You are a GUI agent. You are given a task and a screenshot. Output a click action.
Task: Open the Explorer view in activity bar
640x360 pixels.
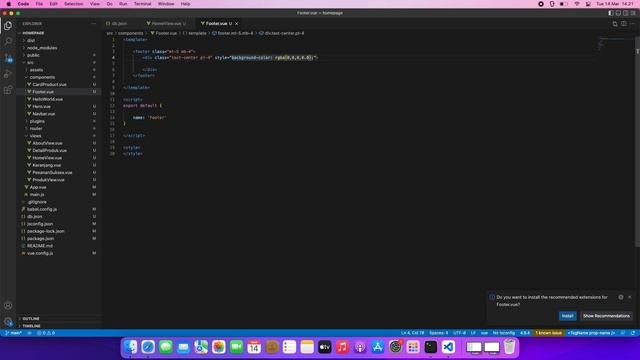pyautogui.click(x=8, y=26)
